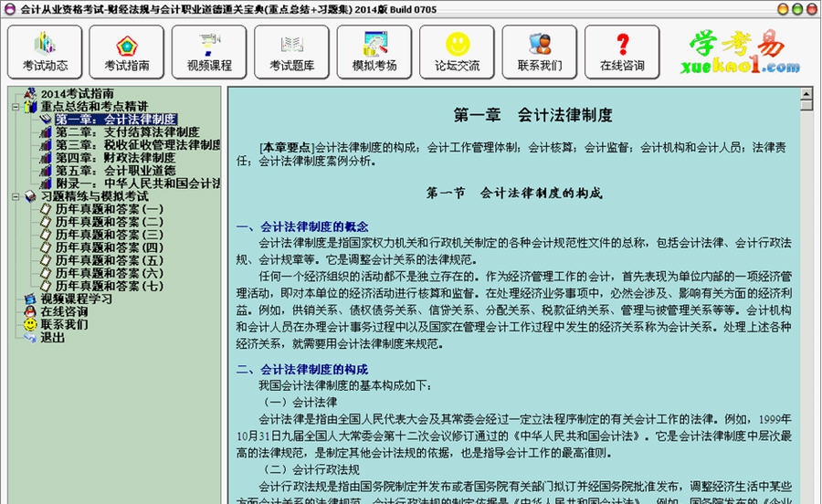
Task: Click the smiley icon beside 联系我们 in the tree
Action: (x=30, y=324)
